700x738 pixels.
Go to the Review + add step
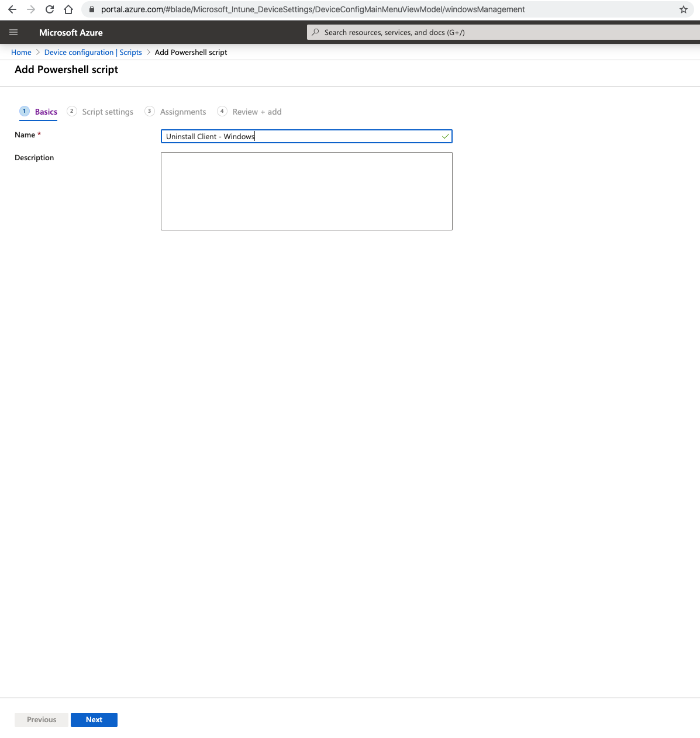coord(257,112)
